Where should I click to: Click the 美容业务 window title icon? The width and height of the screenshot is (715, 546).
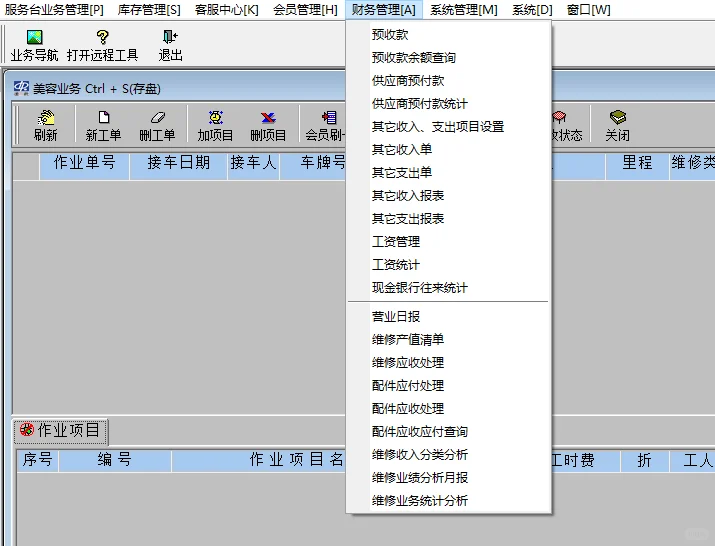click(x=21, y=88)
